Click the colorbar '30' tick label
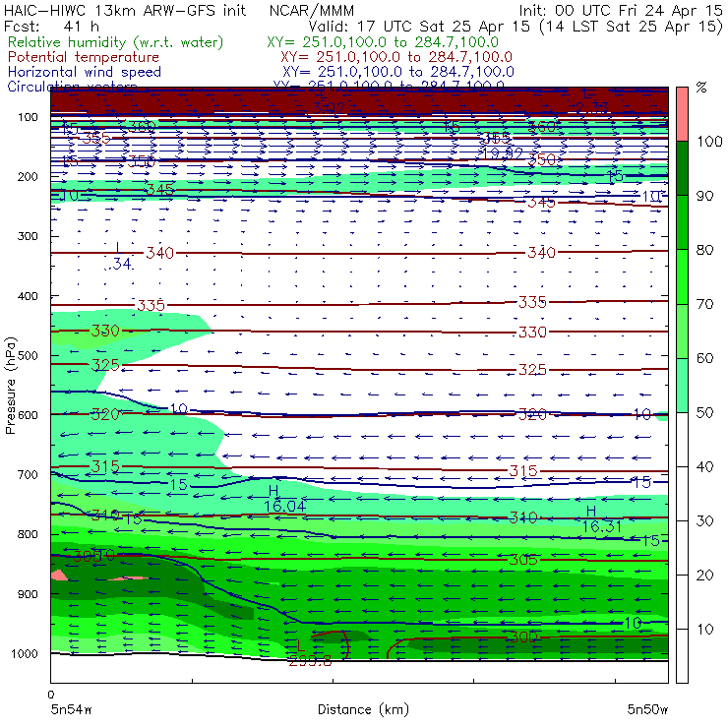728x728 pixels. 704,521
